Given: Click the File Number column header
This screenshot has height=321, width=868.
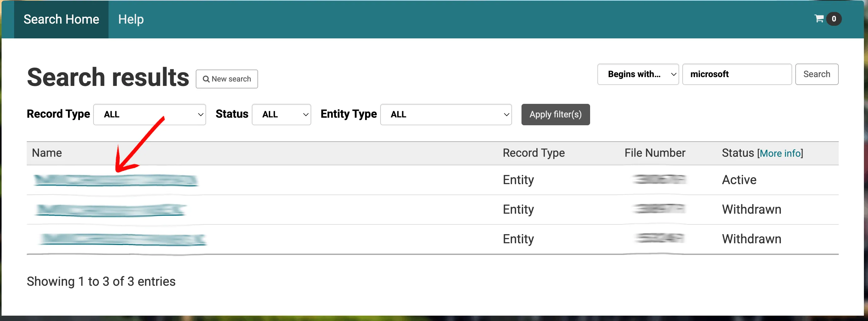Looking at the screenshot, I should point(655,153).
